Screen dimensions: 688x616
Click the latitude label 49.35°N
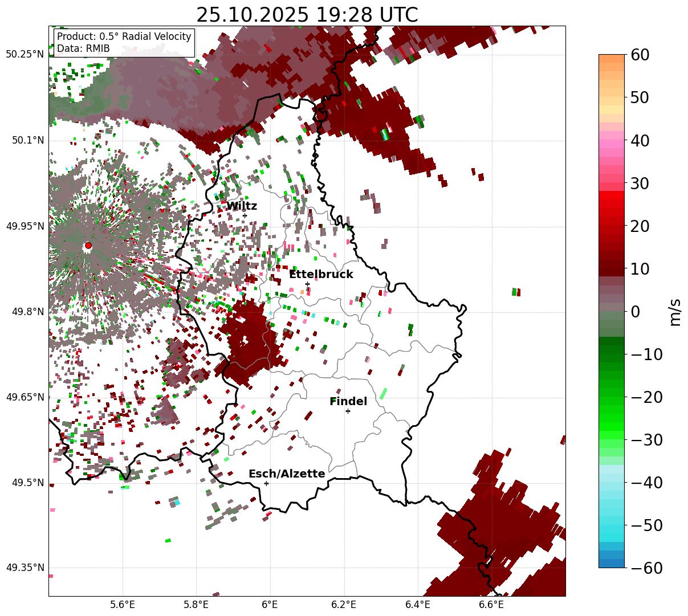25,568
